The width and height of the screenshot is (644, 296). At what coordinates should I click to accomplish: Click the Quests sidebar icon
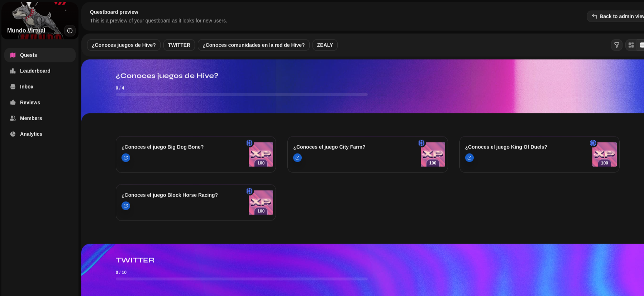click(13, 55)
